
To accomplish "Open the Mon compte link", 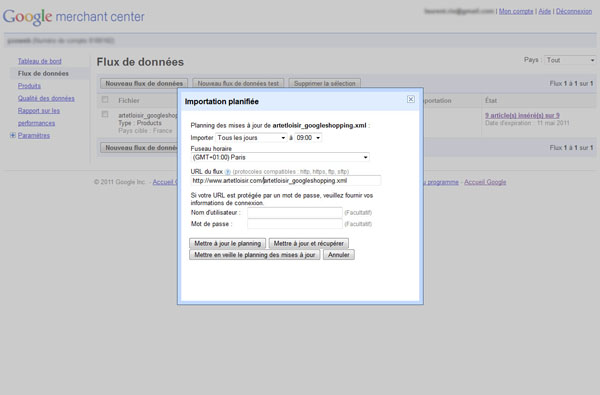I will coord(516,11).
